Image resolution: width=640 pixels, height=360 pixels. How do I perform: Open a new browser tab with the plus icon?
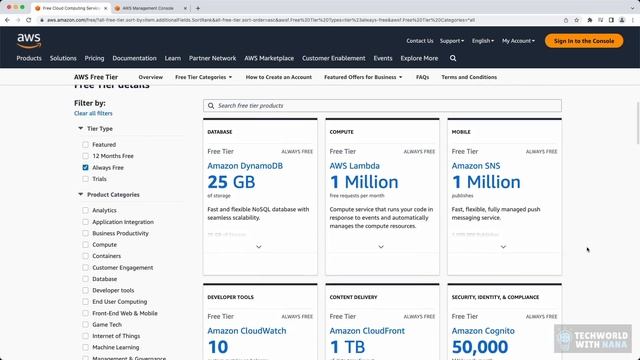click(x=198, y=8)
